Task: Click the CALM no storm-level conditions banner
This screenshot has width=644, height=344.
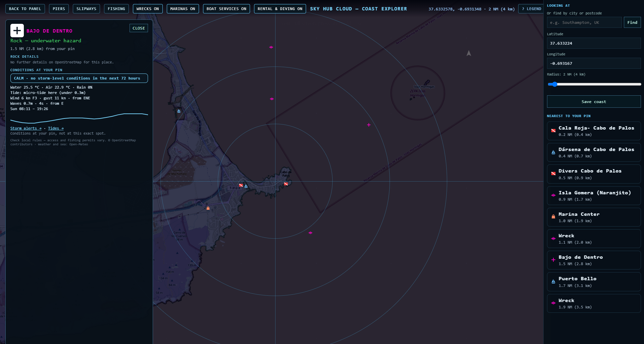Action: pyautogui.click(x=79, y=78)
